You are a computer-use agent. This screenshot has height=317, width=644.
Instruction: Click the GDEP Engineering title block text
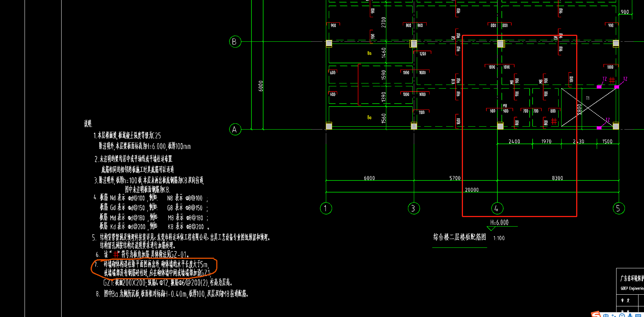coord(632,288)
